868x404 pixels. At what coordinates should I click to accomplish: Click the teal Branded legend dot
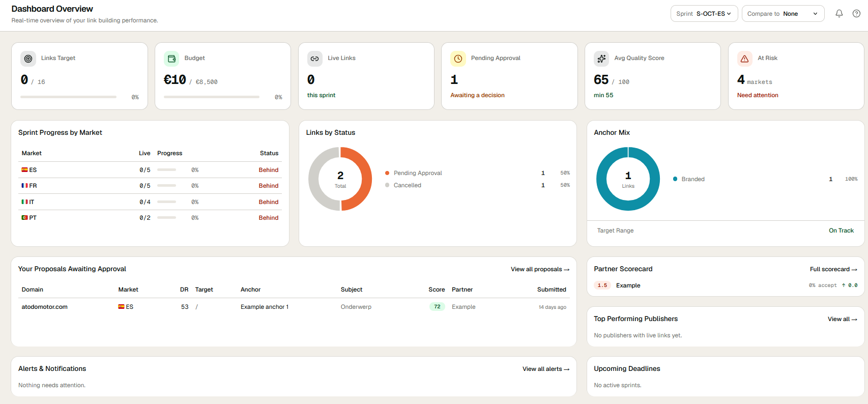(675, 179)
